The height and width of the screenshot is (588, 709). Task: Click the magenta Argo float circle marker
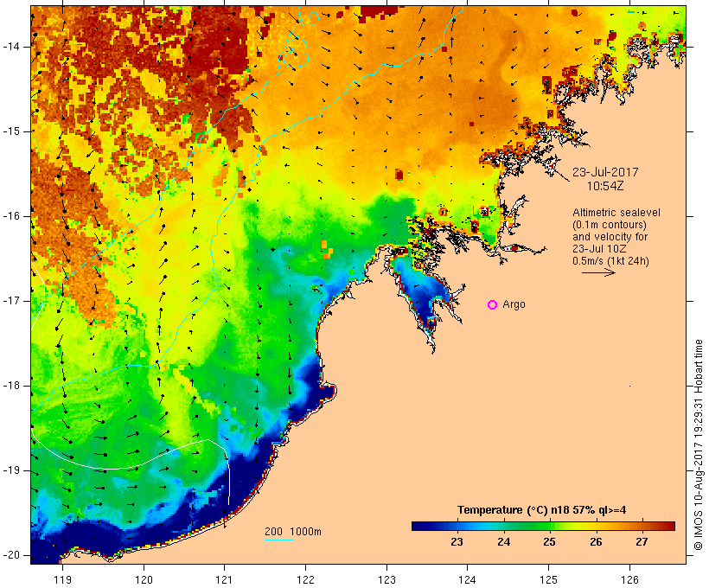[x=493, y=305]
